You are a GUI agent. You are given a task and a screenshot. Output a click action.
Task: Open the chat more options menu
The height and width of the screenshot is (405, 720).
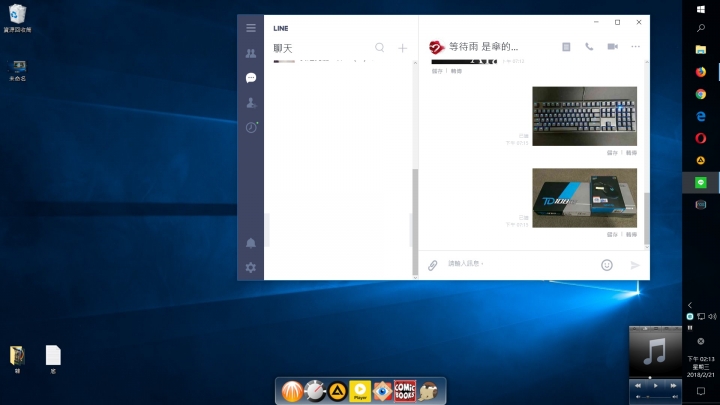636,46
